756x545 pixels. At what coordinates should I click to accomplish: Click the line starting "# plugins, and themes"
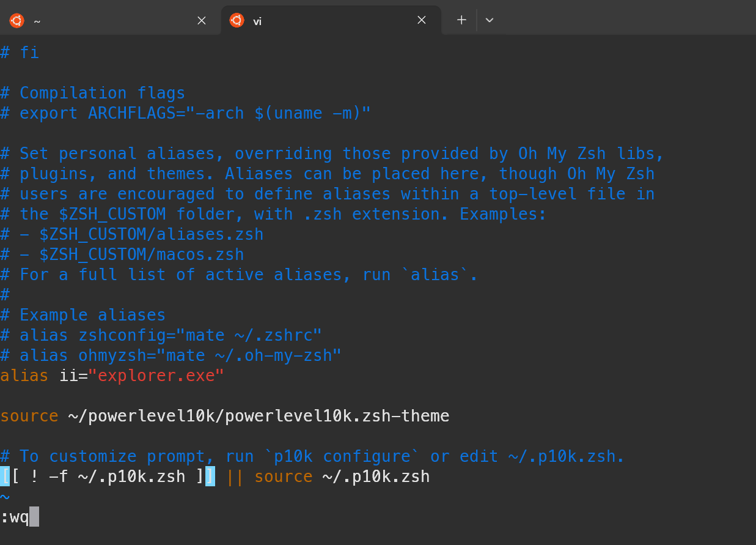(328, 174)
